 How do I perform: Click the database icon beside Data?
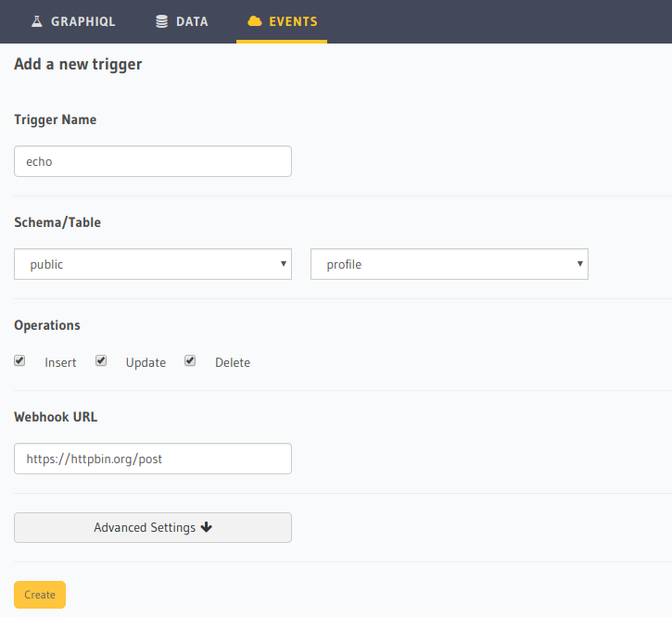pos(162,21)
